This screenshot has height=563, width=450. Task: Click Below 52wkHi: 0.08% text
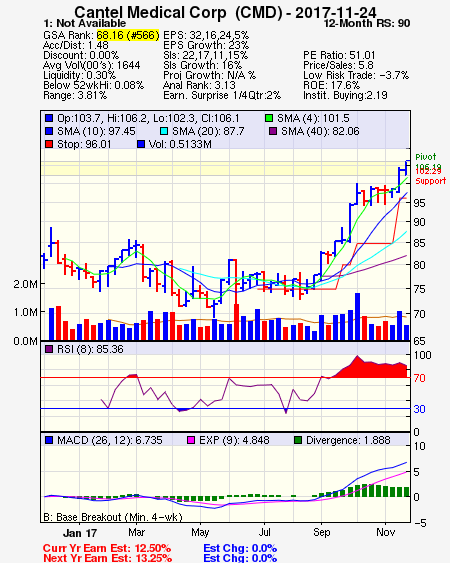[x=93, y=85]
